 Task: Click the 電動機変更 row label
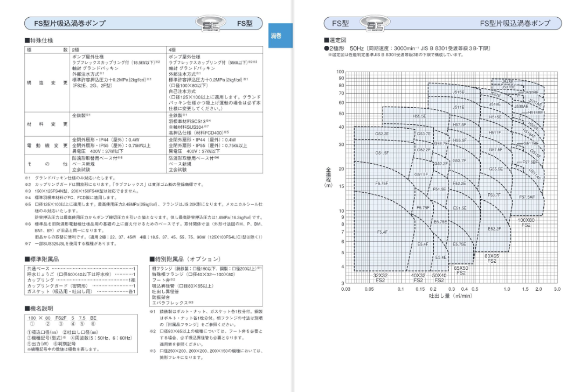47,145
